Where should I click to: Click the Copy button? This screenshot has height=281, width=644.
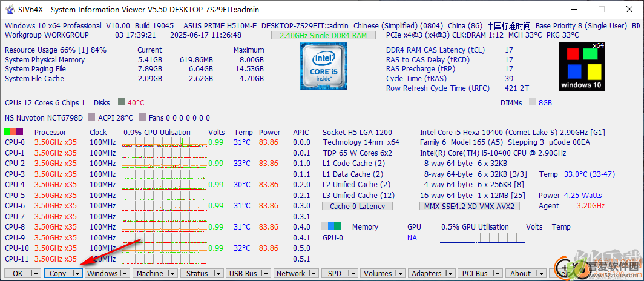coord(58,273)
